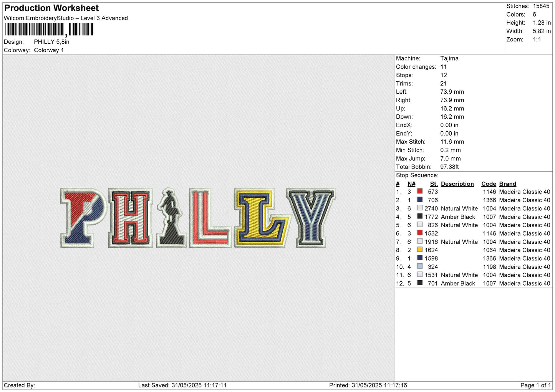Click the Zoom value 1:1
This screenshot has height=392, width=555.
click(x=537, y=40)
